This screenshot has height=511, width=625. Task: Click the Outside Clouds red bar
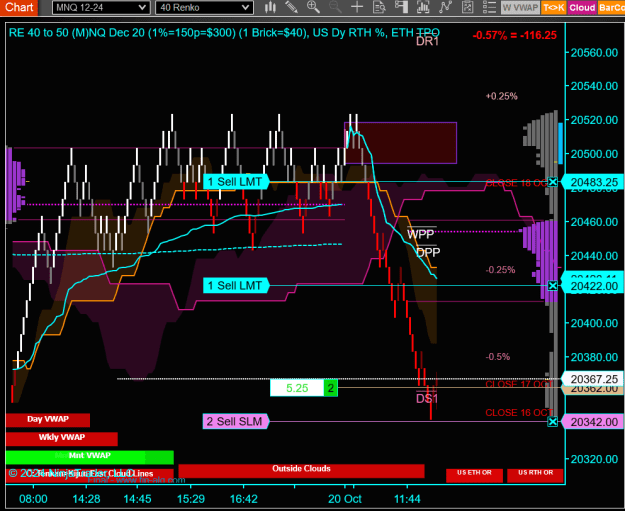(301, 471)
